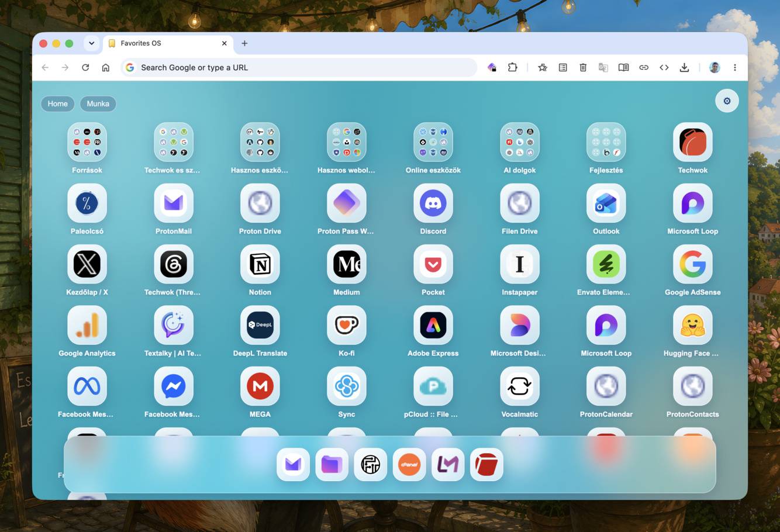Viewport: 780px width, 532px height.
Task: Reload the current page
Action: click(85, 68)
